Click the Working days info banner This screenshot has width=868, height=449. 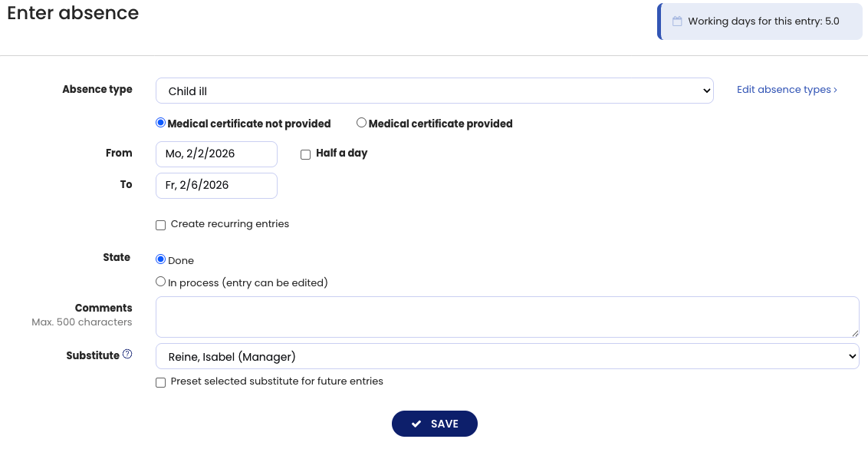pyautogui.click(x=764, y=21)
